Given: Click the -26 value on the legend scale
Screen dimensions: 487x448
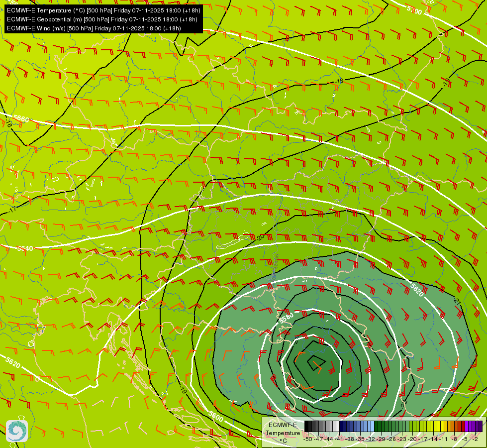Looking at the screenshot, I should point(391,440).
